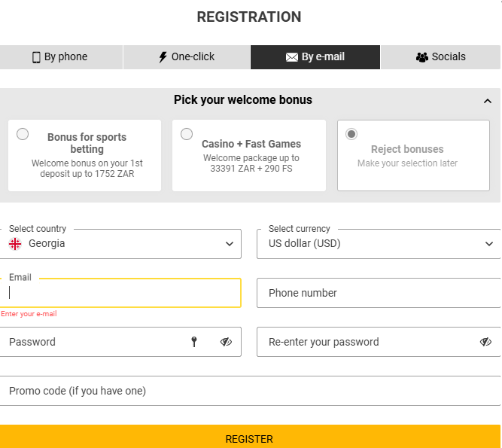Click the lightning bolt icon in One-click tab
The height and width of the screenshot is (448, 502).
point(163,57)
